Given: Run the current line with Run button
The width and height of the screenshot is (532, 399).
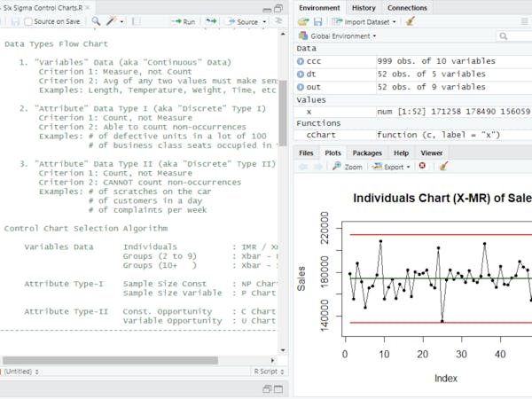Looking at the screenshot, I should (x=184, y=21).
